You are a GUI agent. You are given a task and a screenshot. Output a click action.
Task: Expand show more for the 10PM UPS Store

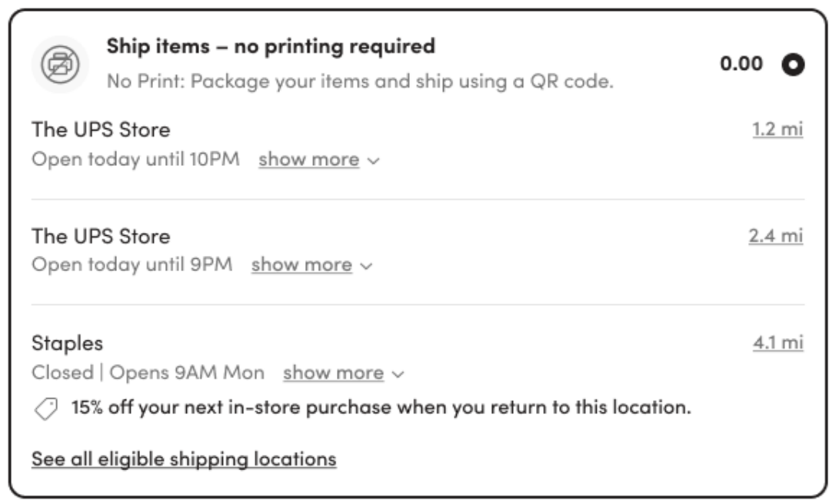(318, 160)
